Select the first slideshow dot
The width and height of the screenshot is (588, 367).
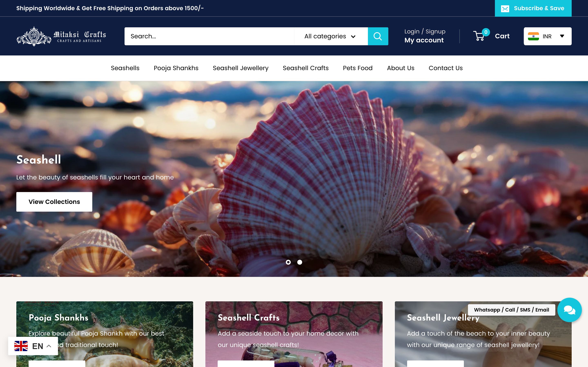288,262
